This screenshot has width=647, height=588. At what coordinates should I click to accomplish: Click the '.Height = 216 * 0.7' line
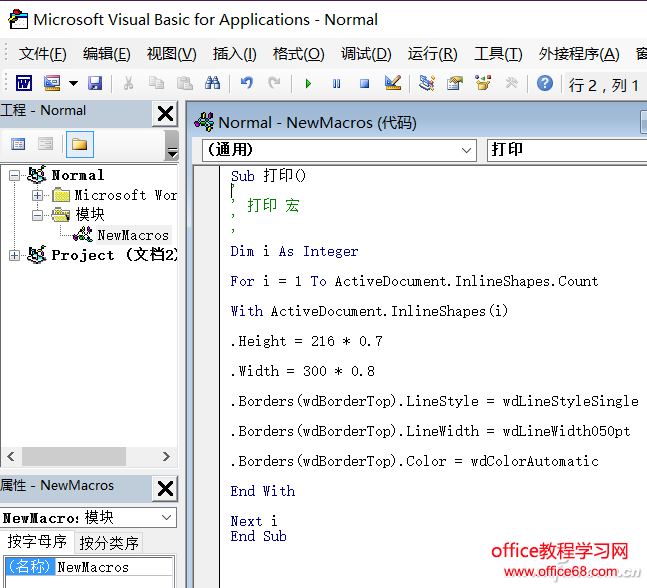point(307,341)
